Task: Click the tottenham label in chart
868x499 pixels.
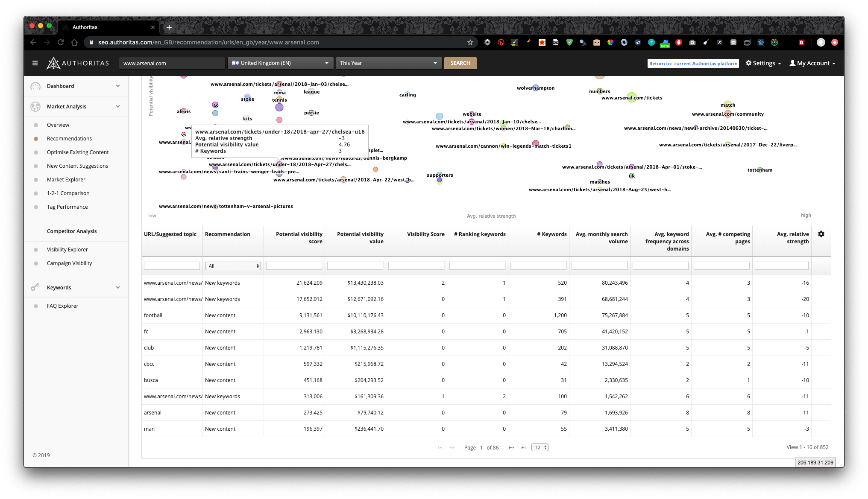Action: 759,170
